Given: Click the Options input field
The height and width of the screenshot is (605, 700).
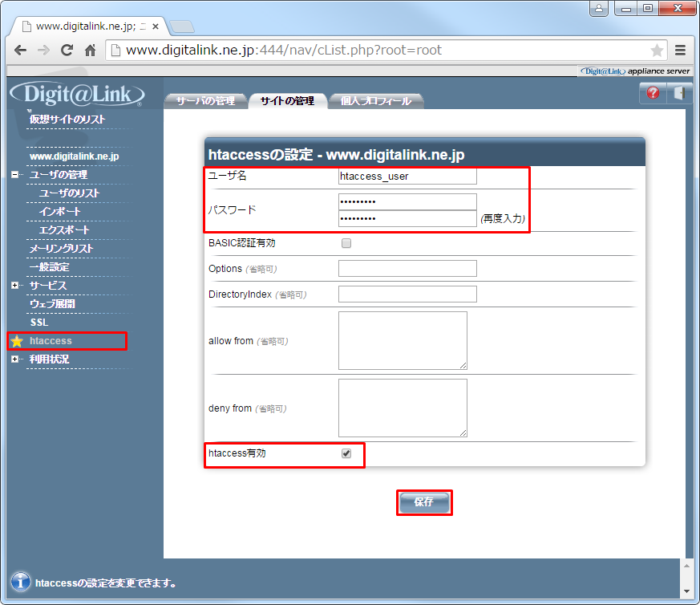Looking at the screenshot, I should click(407, 269).
